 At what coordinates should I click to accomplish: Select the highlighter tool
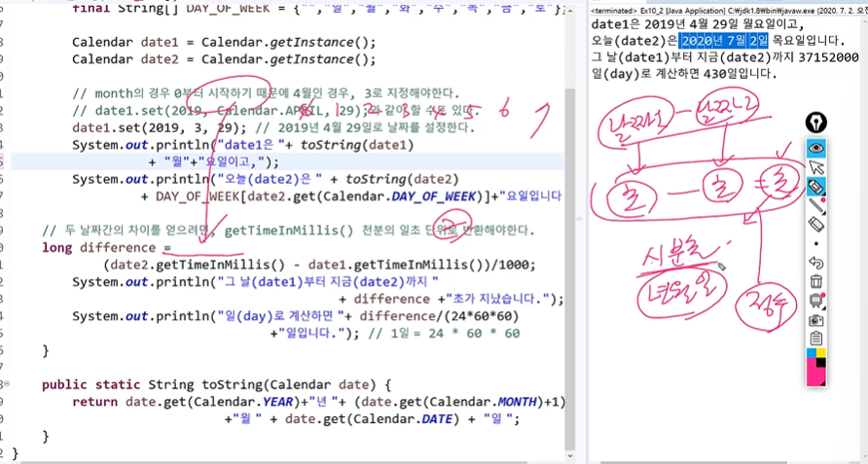[816, 187]
